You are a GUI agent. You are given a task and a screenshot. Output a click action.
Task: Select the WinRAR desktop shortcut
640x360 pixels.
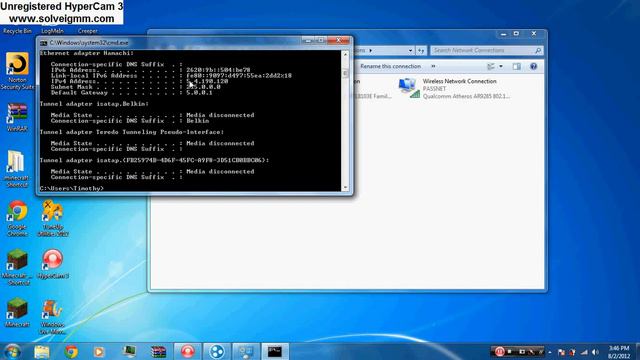17,117
